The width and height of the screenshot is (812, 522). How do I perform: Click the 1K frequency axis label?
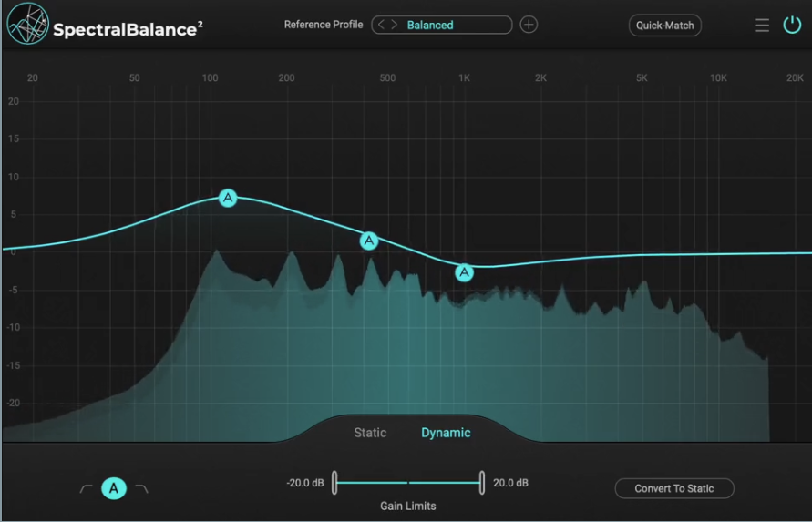click(465, 77)
